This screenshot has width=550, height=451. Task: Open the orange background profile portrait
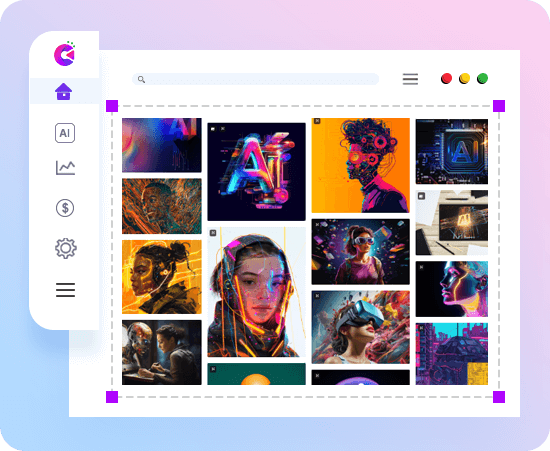tap(361, 166)
